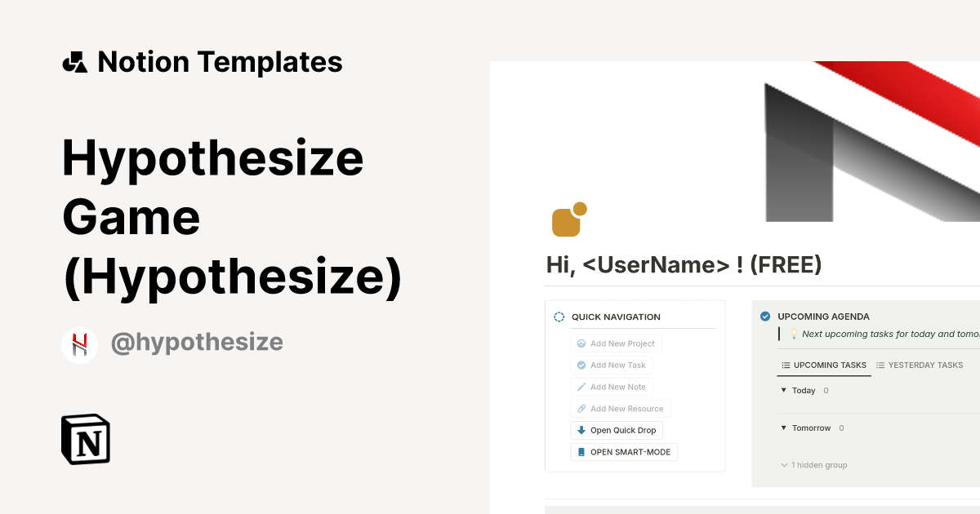Click the Notion logo at bottom left
The image size is (980, 514).
point(85,439)
